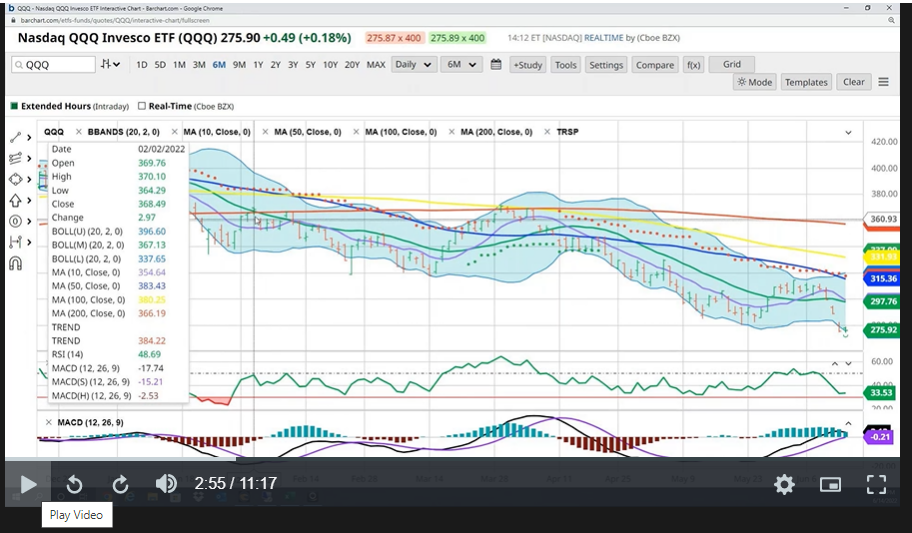The image size is (912, 533).
Task: Expand the measure tool options arrow
Action: tap(29, 243)
